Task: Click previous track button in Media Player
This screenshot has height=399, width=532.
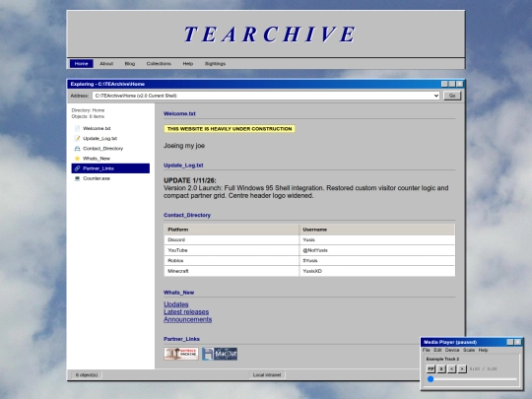Action: tap(451, 368)
